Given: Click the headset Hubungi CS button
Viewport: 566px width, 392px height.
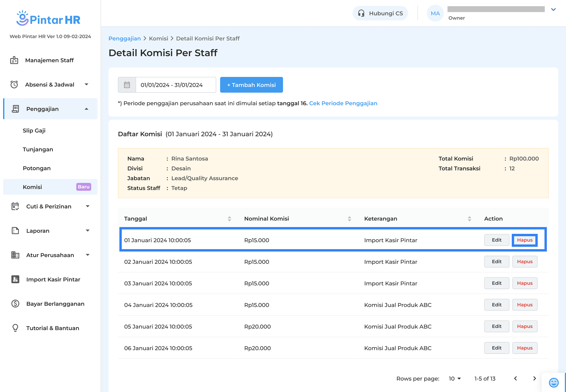Looking at the screenshot, I should [x=380, y=13].
